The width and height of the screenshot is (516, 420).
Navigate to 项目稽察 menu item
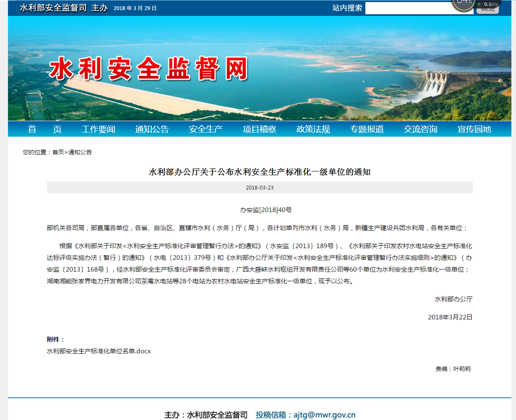pyautogui.click(x=259, y=129)
